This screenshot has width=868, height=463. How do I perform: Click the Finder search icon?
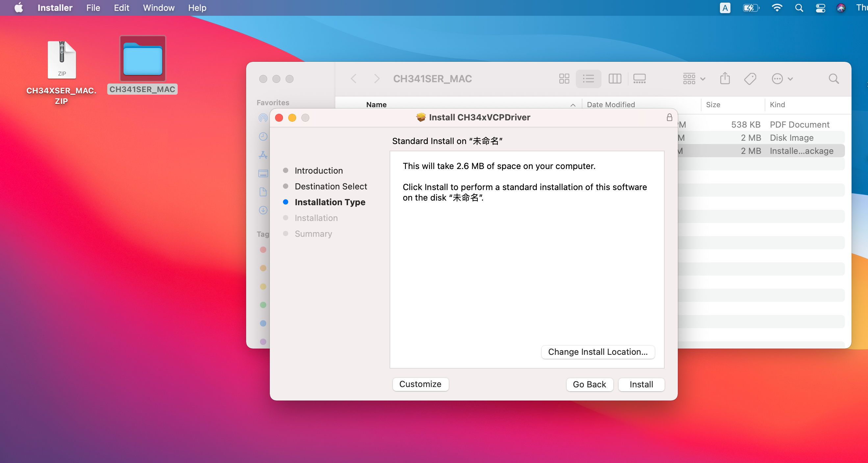(x=833, y=79)
